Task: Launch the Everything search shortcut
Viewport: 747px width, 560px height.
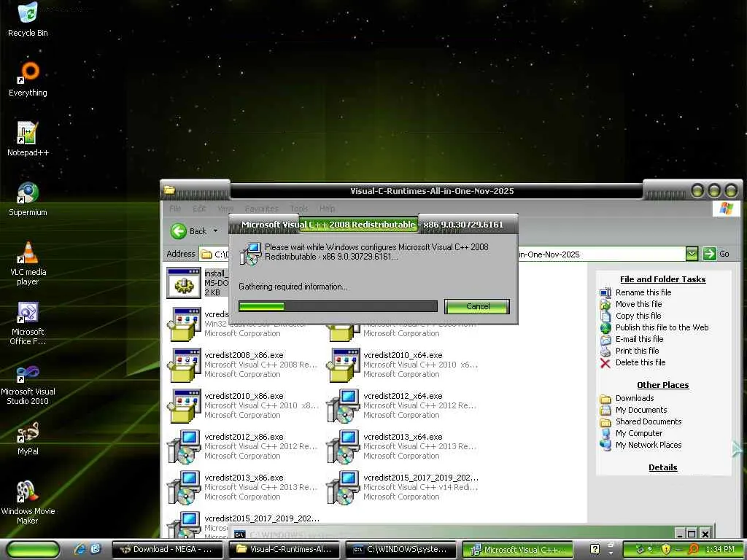Action: (x=28, y=79)
